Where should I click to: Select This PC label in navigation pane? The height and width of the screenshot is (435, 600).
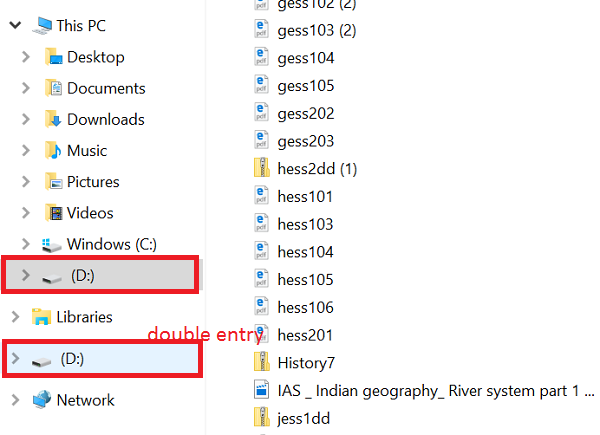point(81,26)
